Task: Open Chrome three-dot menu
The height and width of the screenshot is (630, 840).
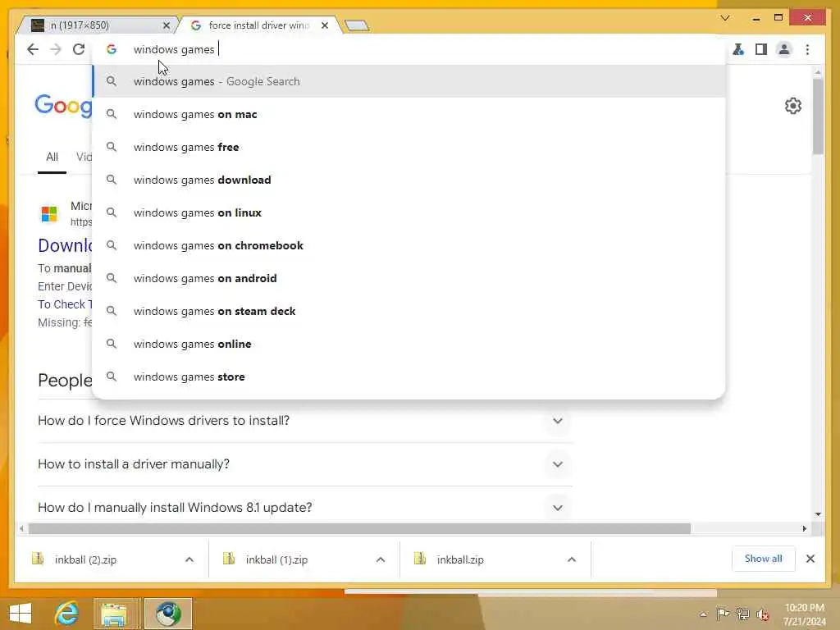Action: pyautogui.click(x=807, y=49)
